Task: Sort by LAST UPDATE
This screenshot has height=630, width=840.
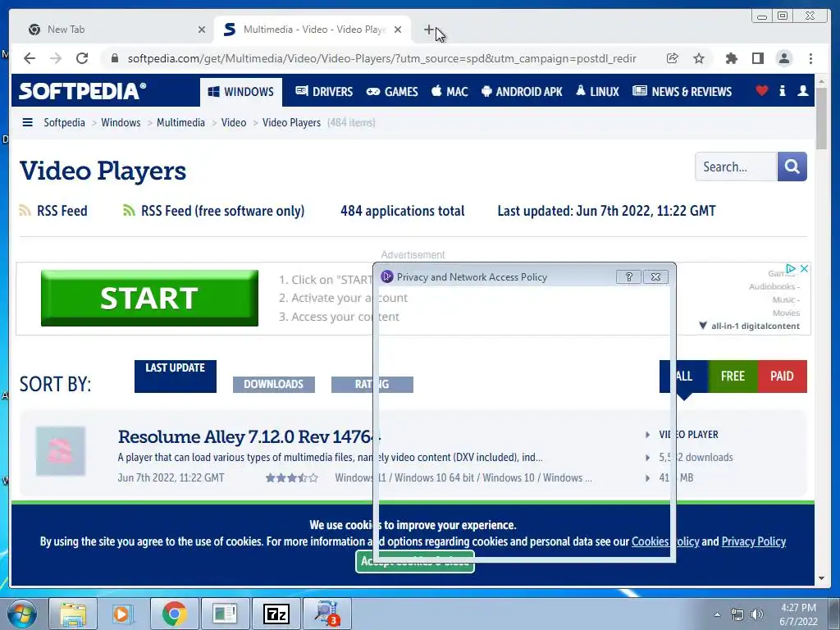Action: click(176, 376)
